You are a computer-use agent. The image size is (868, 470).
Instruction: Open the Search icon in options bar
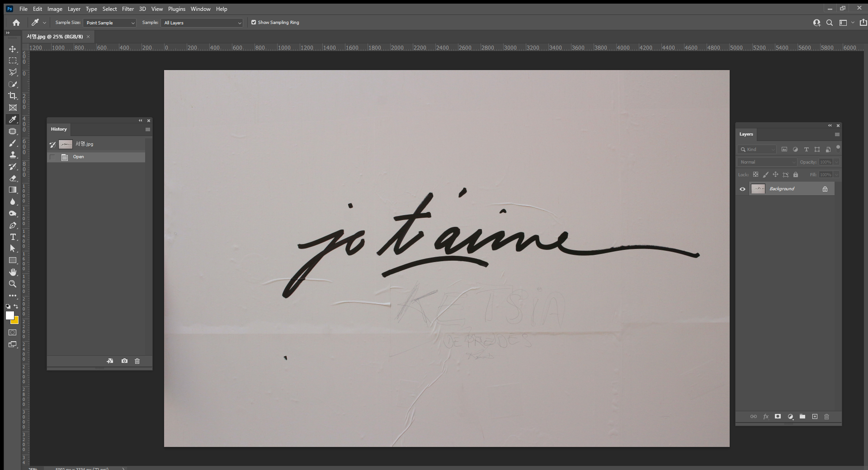(x=830, y=23)
